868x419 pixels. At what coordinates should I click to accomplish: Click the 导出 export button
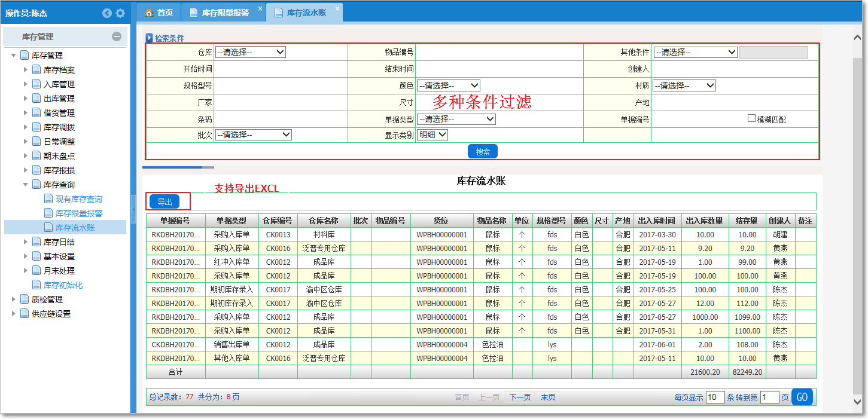[x=165, y=202]
